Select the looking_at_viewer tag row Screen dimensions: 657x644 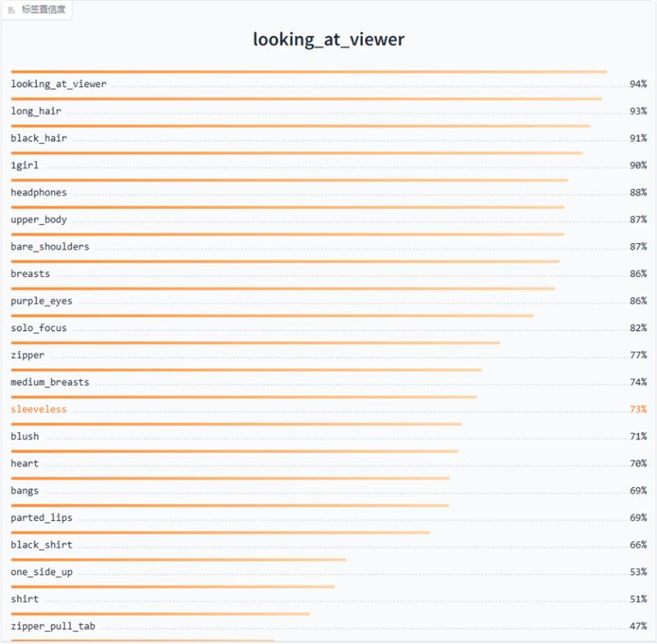tap(329, 84)
